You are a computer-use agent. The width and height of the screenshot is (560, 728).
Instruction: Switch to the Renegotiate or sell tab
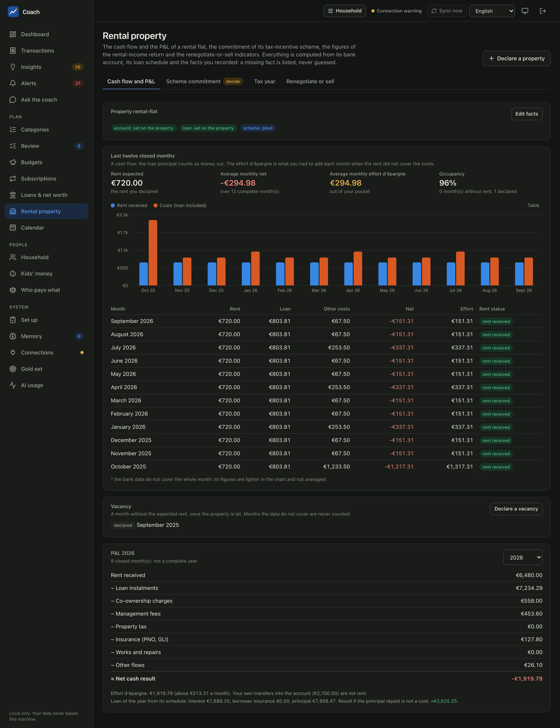coord(310,81)
